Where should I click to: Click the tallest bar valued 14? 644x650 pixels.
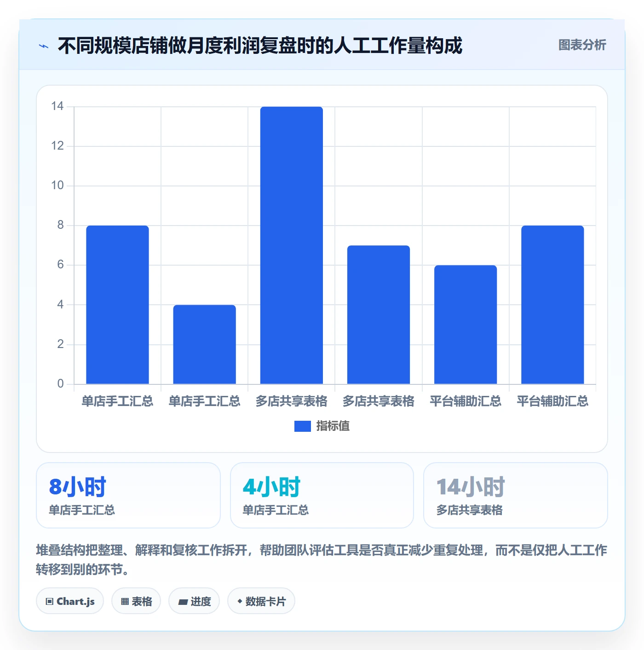click(292, 245)
